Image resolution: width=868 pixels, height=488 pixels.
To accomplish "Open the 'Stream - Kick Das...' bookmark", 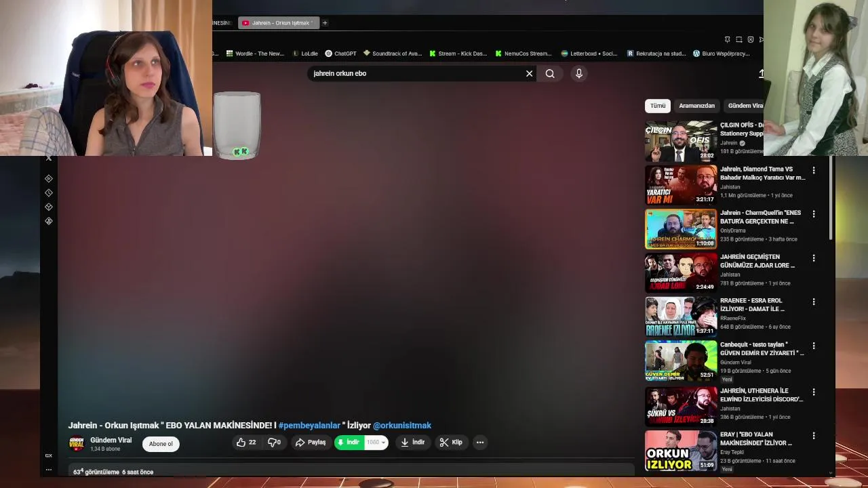I will coord(458,54).
